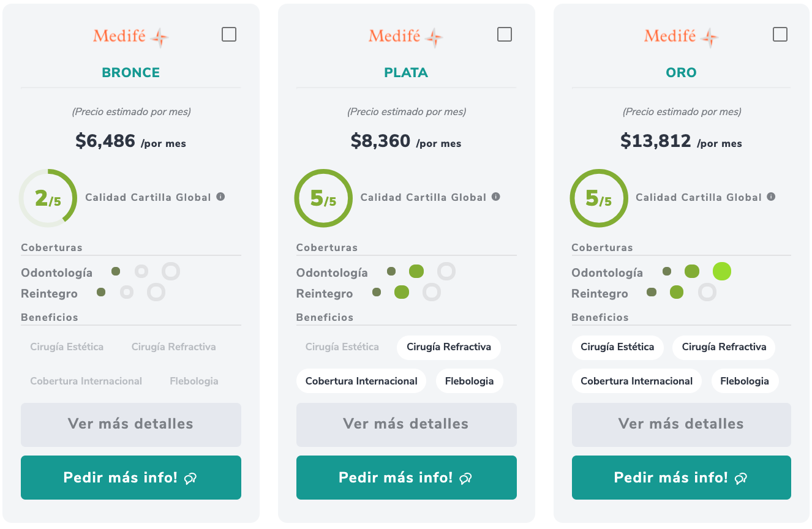Viewport: 812px width, 529px height.
Task: Select the Cirugía Refractiva tag on Plata
Action: point(448,347)
